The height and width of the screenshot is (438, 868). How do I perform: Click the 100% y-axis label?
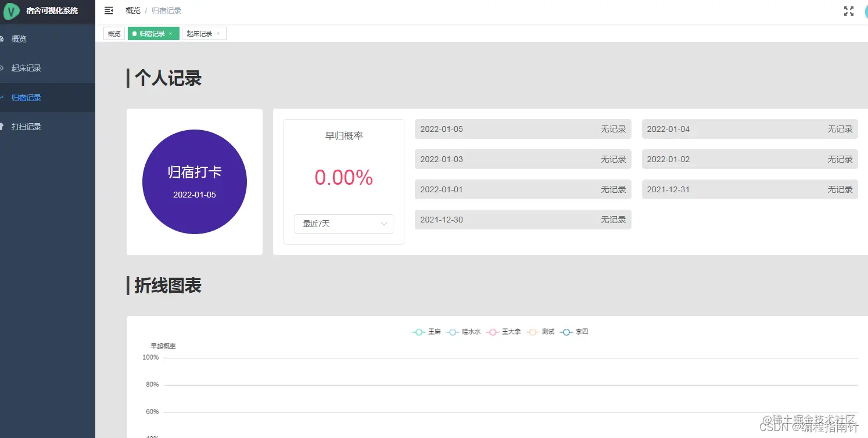coord(150,357)
